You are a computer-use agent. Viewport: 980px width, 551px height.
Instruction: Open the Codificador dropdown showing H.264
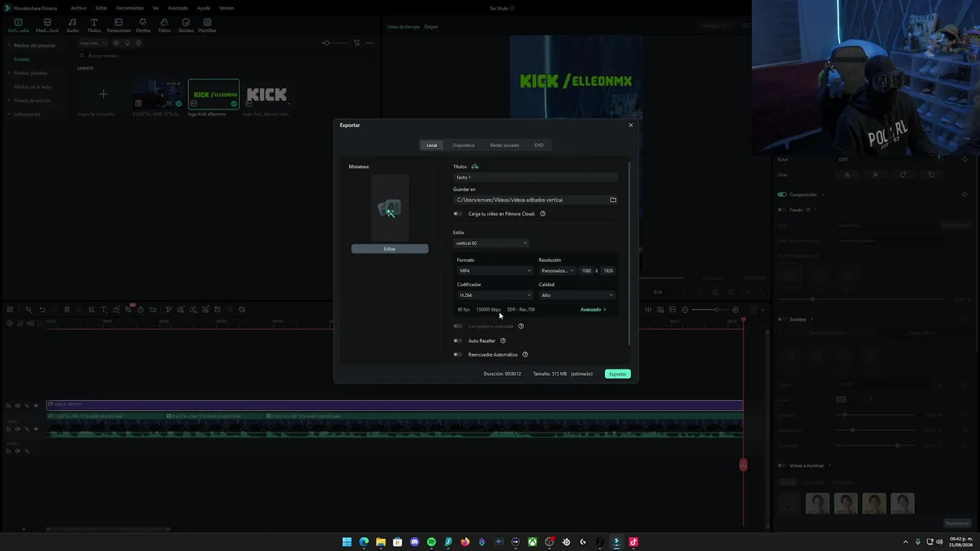click(495, 295)
